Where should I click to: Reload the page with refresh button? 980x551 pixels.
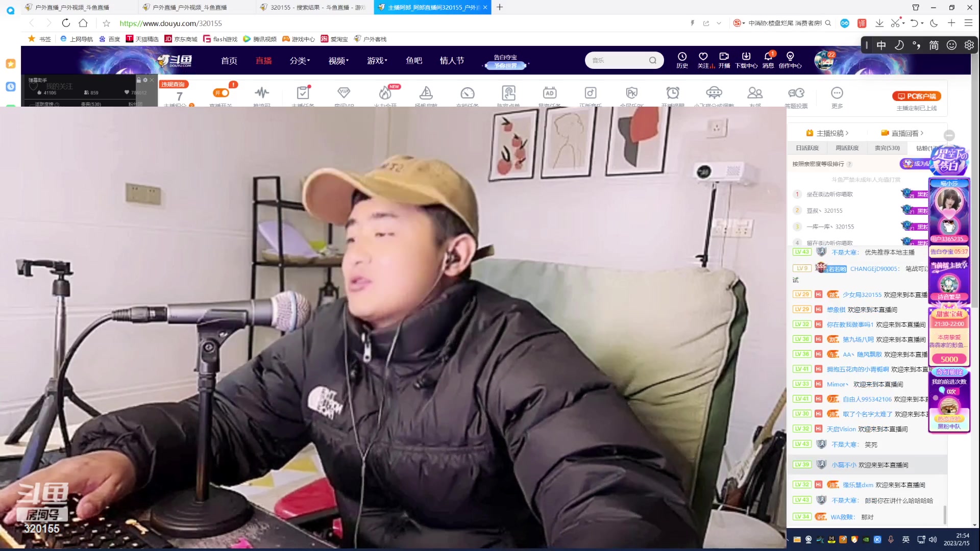coord(66,23)
